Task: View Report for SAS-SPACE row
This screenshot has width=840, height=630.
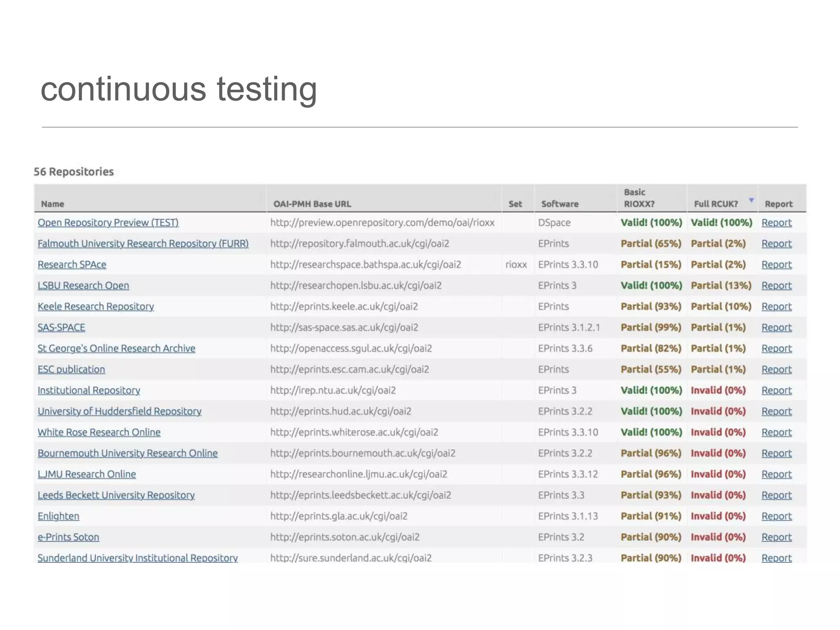Action: (776, 327)
